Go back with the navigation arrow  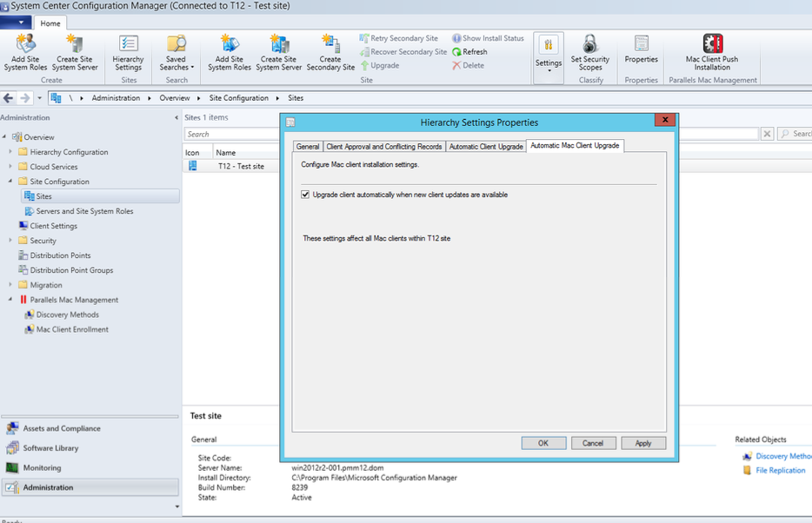[9, 98]
